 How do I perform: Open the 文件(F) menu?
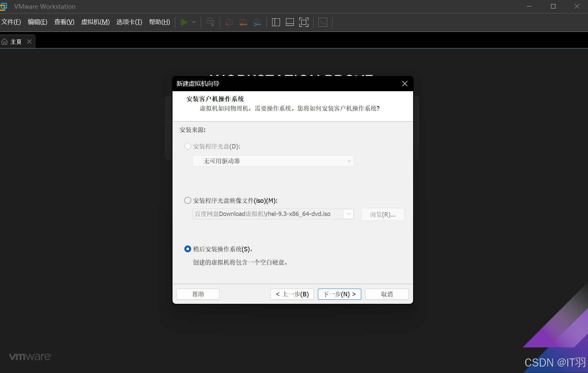click(11, 22)
